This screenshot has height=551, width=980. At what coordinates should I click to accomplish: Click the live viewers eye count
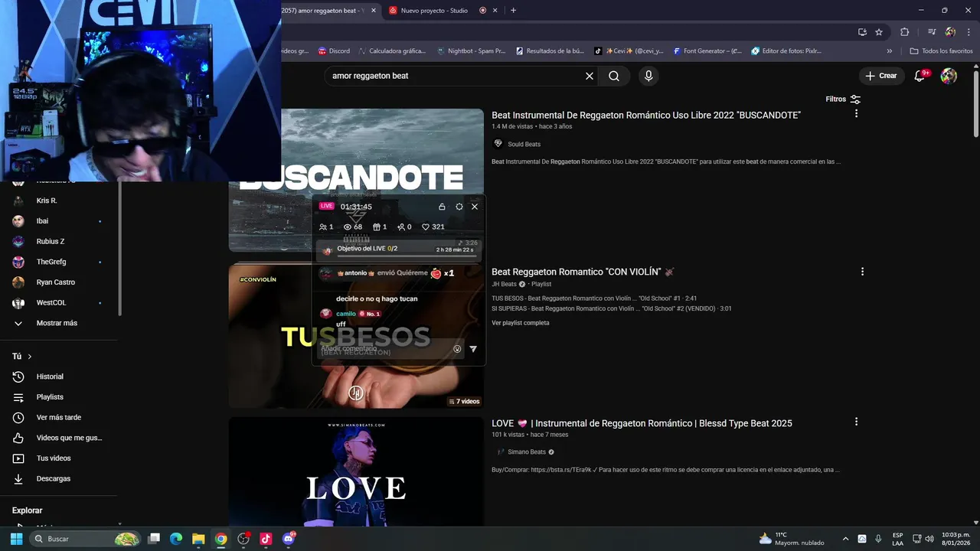pyautogui.click(x=353, y=227)
